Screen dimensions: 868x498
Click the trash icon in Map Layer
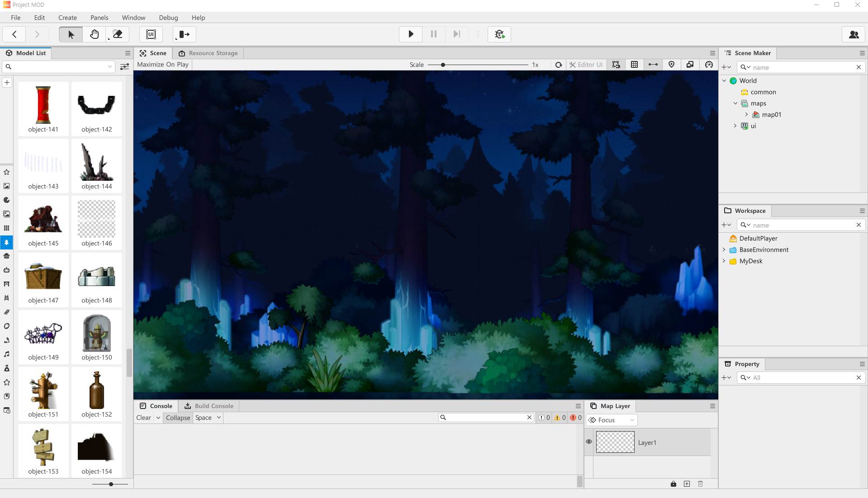coord(700,484)
